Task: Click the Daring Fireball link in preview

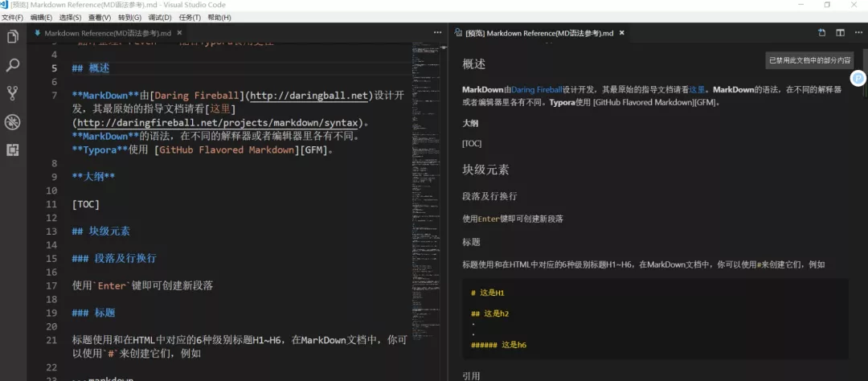Action: point(536,89)
